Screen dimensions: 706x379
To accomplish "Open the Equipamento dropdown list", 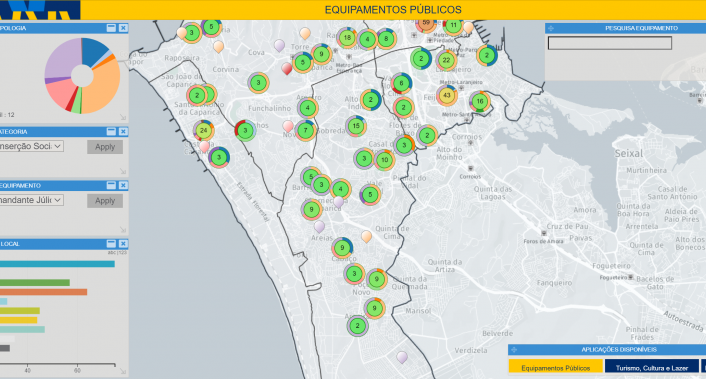I will [31, 200].
